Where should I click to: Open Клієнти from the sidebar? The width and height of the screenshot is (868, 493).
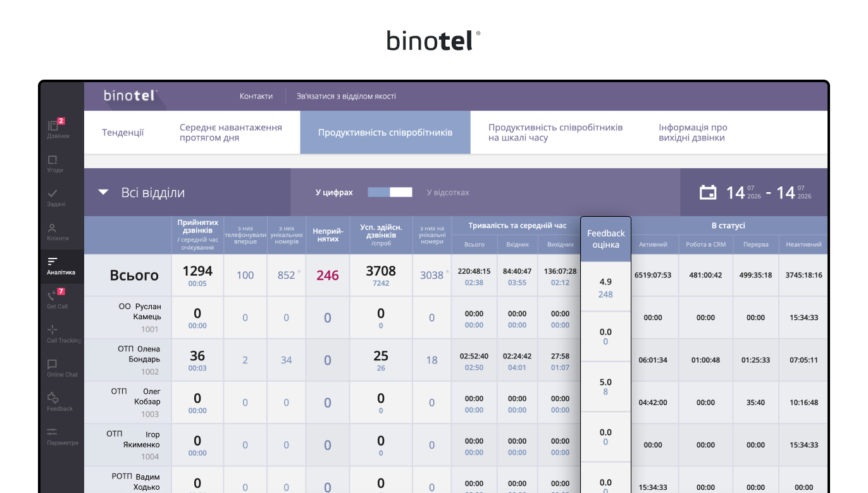pyautogui.click(x=58, y=231)
